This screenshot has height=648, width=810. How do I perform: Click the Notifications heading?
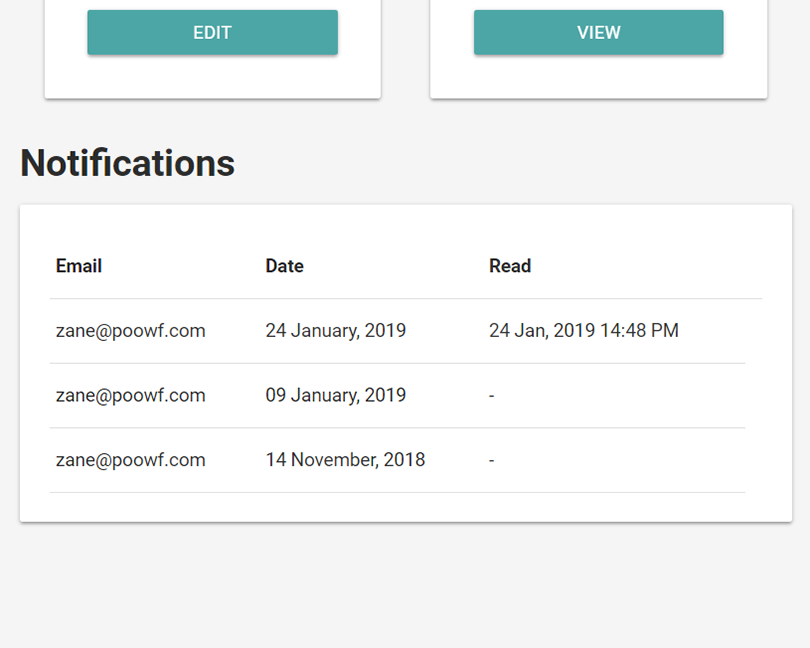pos(127,163)
